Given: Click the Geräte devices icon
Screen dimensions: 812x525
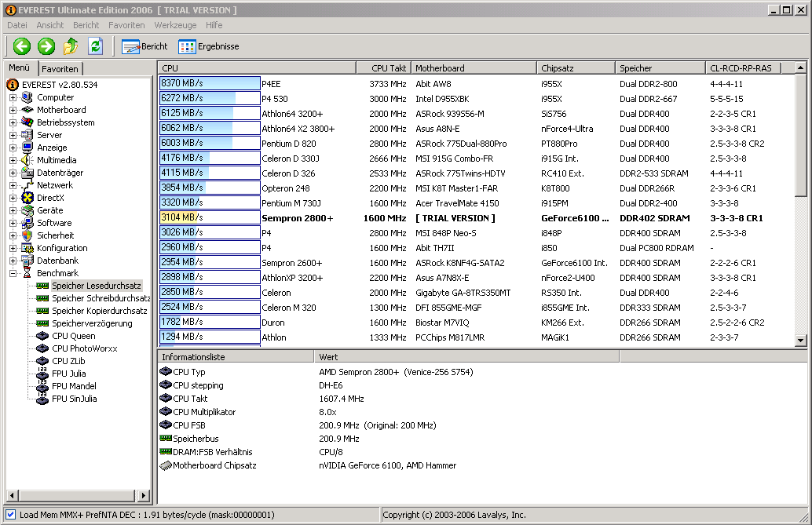Looking at the screenshot, I should click(27, 210).
